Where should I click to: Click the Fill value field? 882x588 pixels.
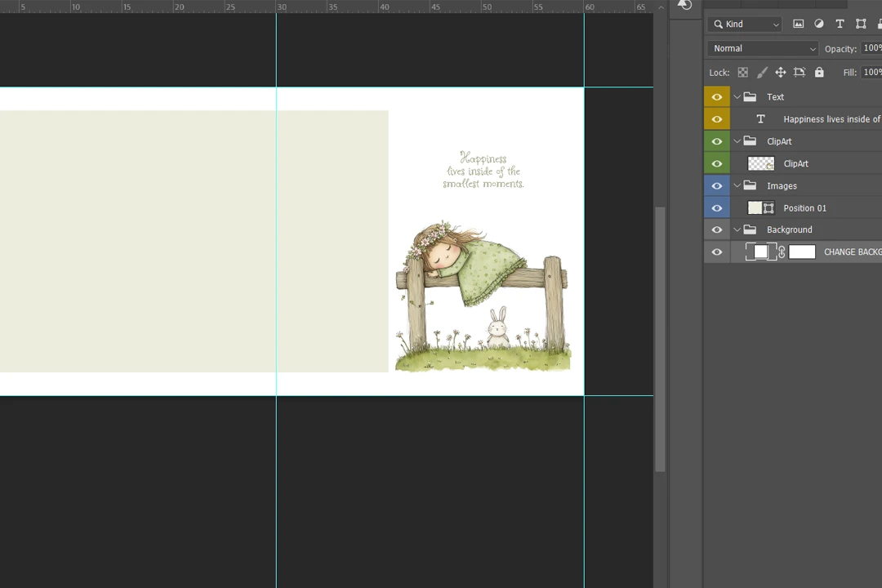(x=872, y=72)
